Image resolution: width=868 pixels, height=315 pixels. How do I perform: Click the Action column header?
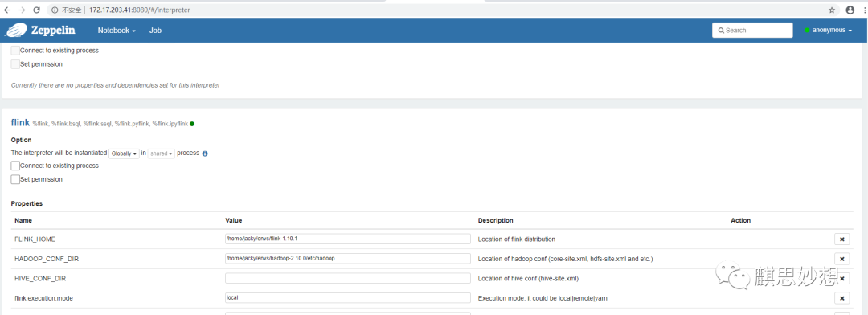pyautogui.click(x=741, y=220)
